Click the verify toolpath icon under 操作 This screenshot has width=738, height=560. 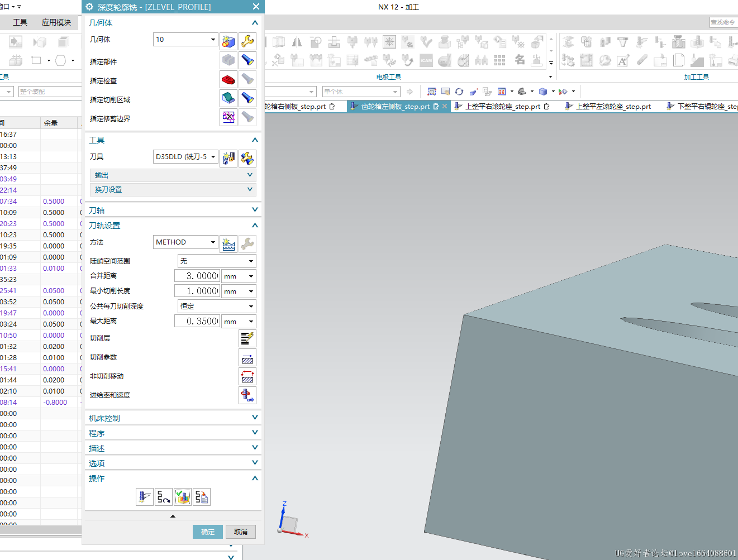coord(183,496)
